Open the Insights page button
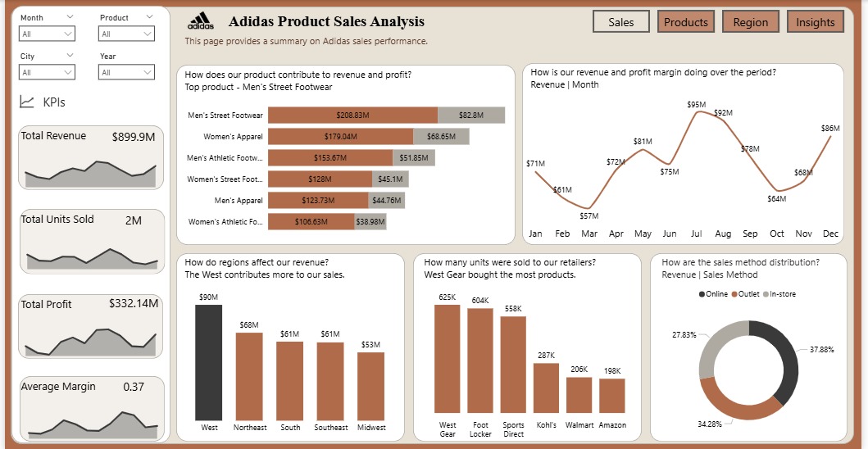868x449 pixels. coord(816,22)
